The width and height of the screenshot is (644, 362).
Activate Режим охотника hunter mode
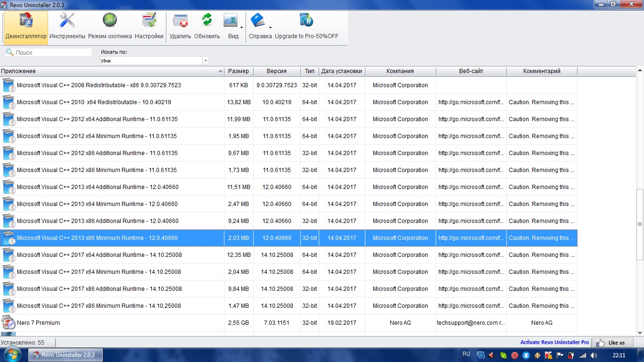110,27
